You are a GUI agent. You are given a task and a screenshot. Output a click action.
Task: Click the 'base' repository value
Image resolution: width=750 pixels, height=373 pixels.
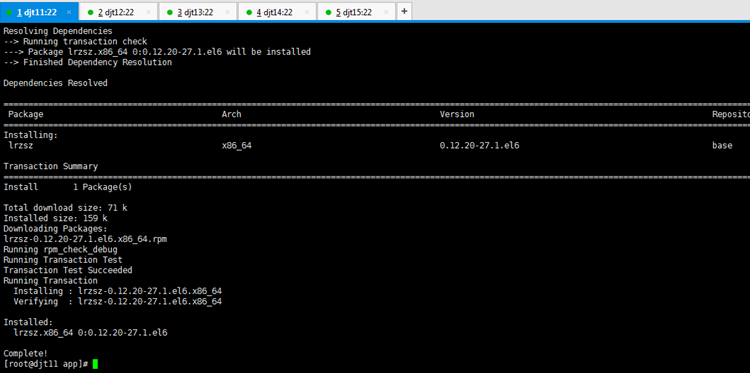[722, 145]
